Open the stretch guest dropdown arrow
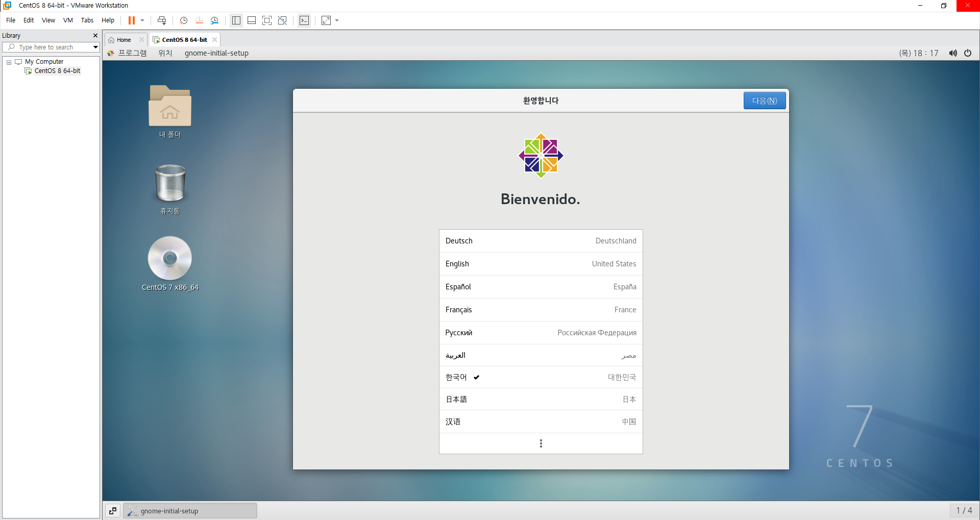This screenshot has width=980, height=520. click(337, 20)
